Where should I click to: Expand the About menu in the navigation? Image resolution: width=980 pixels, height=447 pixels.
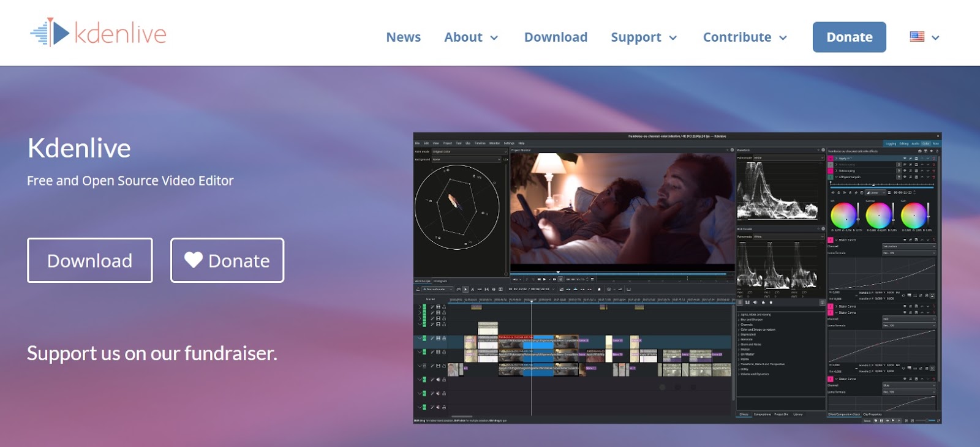(471, 37)
